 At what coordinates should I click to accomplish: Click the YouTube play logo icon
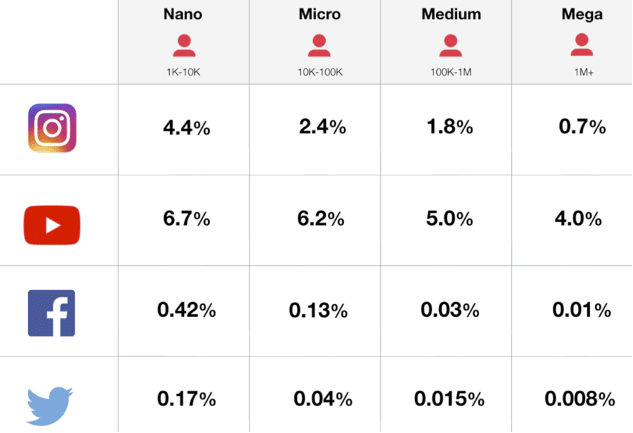[51, 225]
